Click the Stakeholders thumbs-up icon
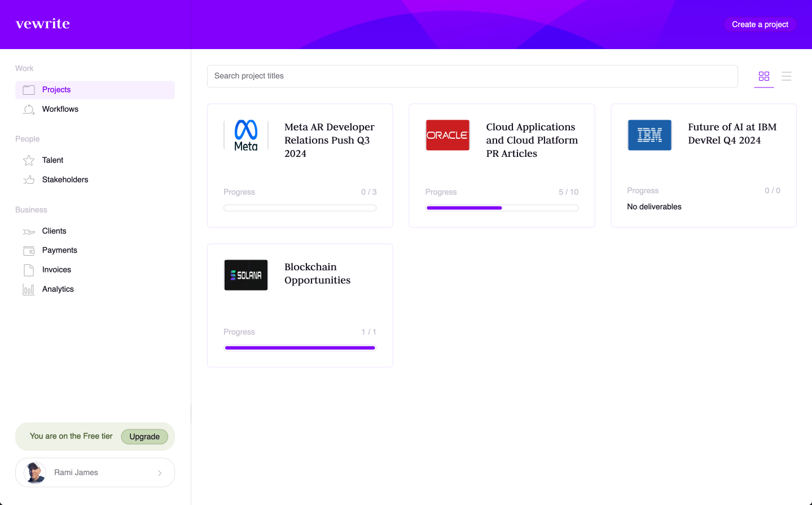Image resolution: width=812 pixels, height=505 pixels. (x=29, y=179)
